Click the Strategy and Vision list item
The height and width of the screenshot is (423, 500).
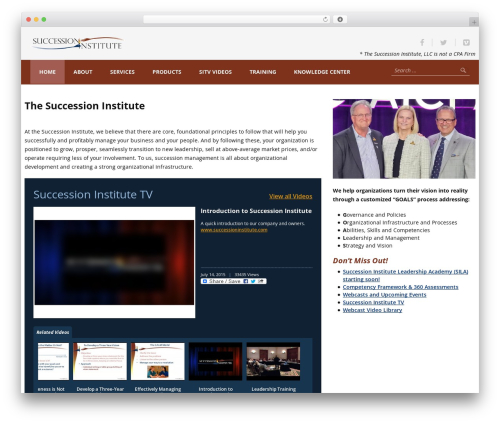point(367,246)
